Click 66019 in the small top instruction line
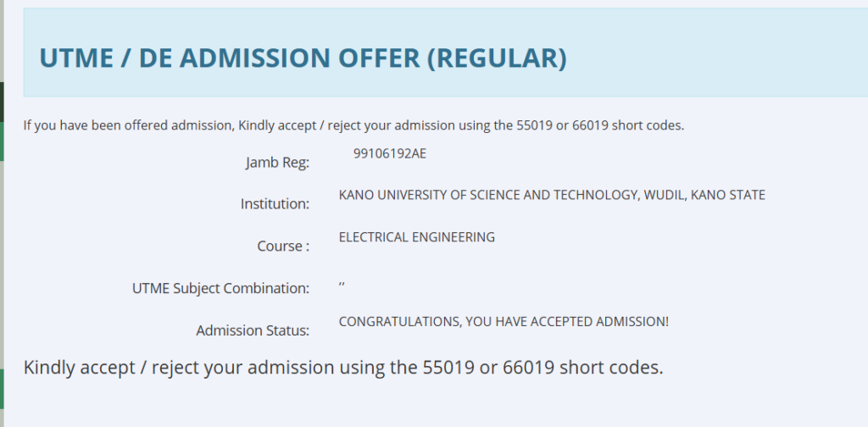The height and width of the screenshot is (427, 868). tap(588, 125)
